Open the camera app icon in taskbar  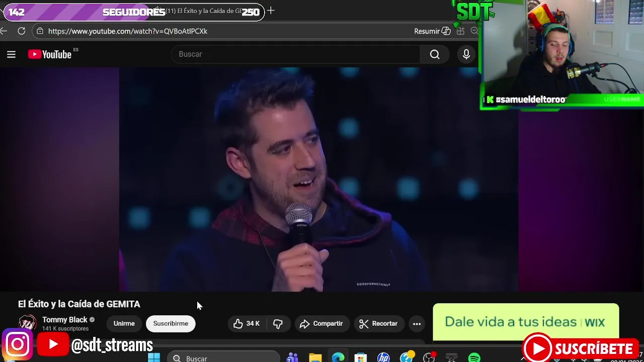(452, 358)
